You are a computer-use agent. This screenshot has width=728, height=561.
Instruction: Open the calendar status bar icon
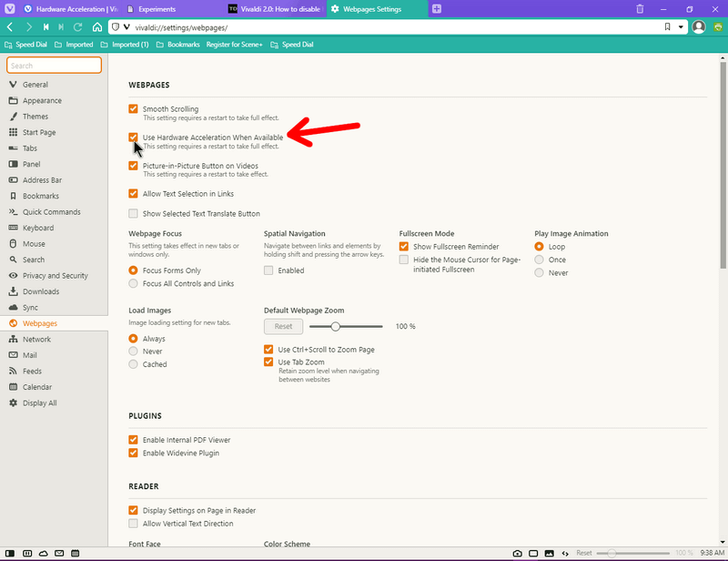click(76, 553)
